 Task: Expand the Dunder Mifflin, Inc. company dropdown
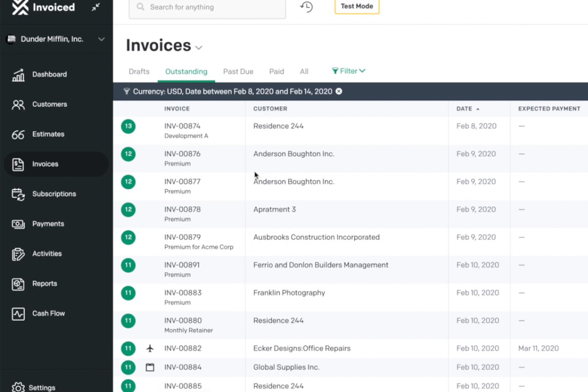[101, 39]
